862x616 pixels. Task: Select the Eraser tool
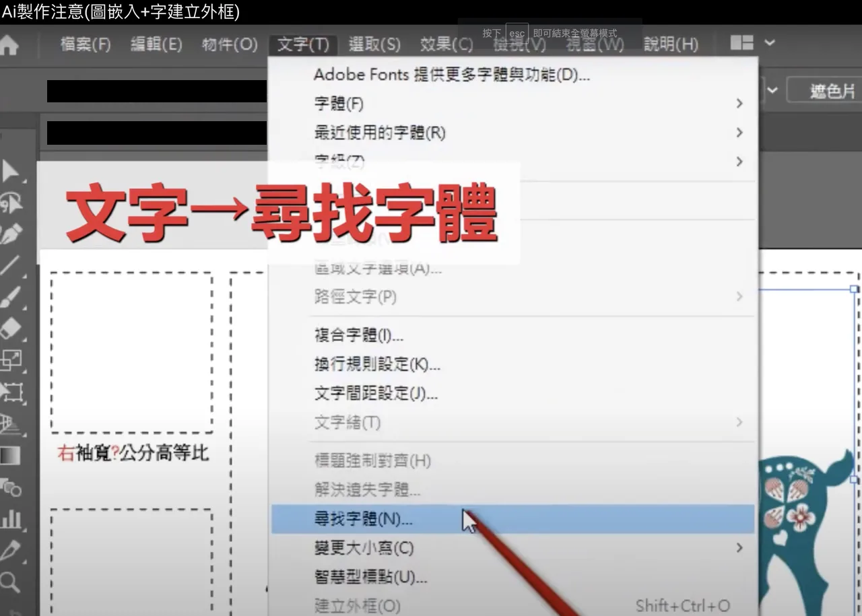[10, 329]
